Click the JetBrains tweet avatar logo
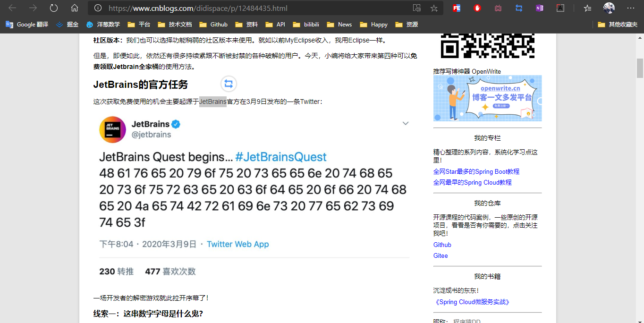Screen dimensions: 644x323 click(112, 129)
